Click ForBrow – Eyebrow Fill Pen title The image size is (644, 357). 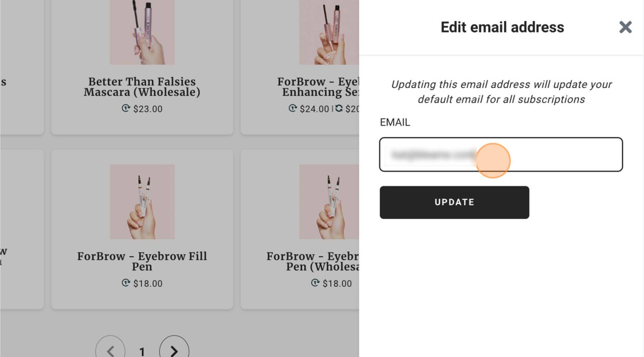[142, 261]
